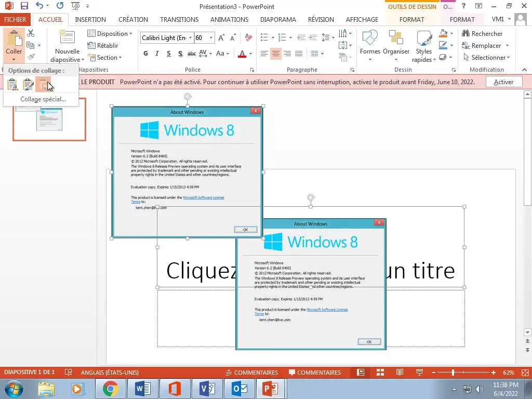Open the Disposition layout dropdown
The height and width of the screenshot is (399, 532).
pyautogui.click(x=110, y=34)
